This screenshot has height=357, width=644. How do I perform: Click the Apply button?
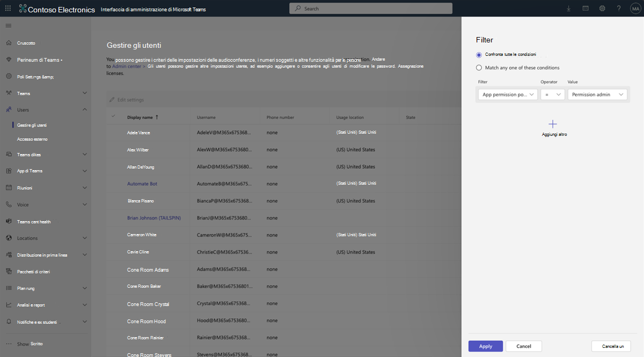click(486, 346)
